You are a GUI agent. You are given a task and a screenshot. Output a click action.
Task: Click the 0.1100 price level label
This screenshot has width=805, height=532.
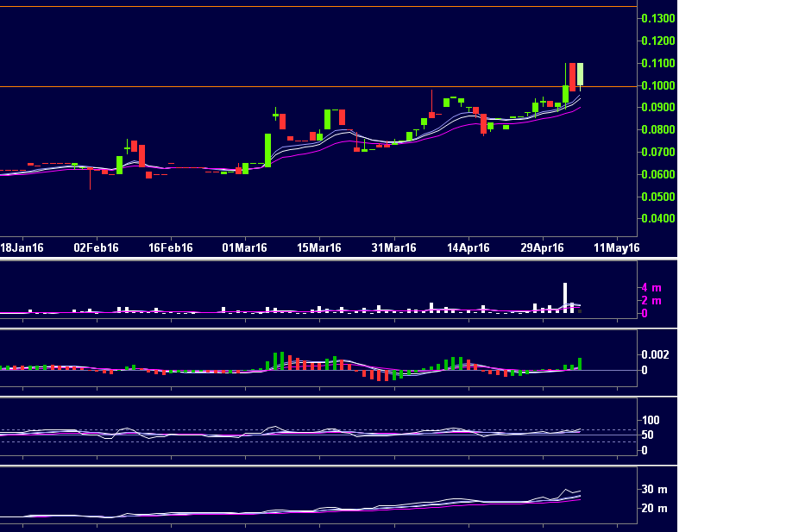click(x=658, y=63)
